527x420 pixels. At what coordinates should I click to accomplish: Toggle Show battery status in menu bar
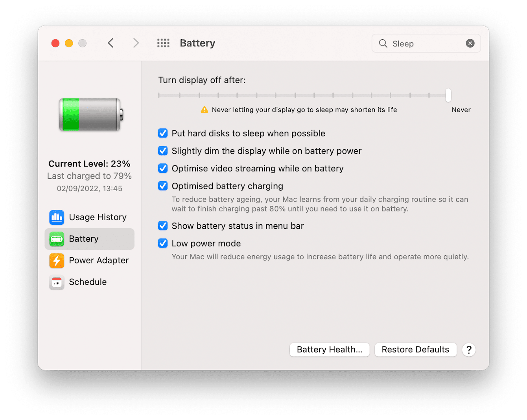pyautogui.click(x=162, y=226)
